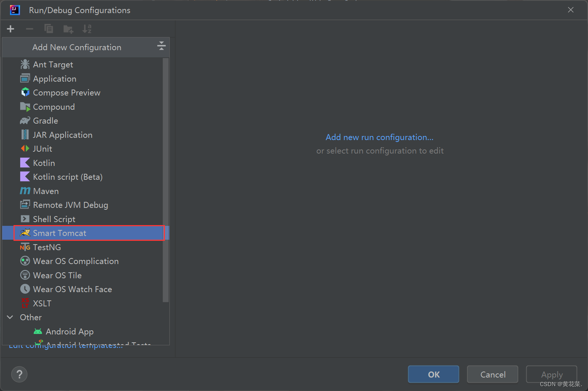The height and width of the screenshot is (391, 588).
Task: Click the Compose Preview icon
Action: click(x=25, y=93)
